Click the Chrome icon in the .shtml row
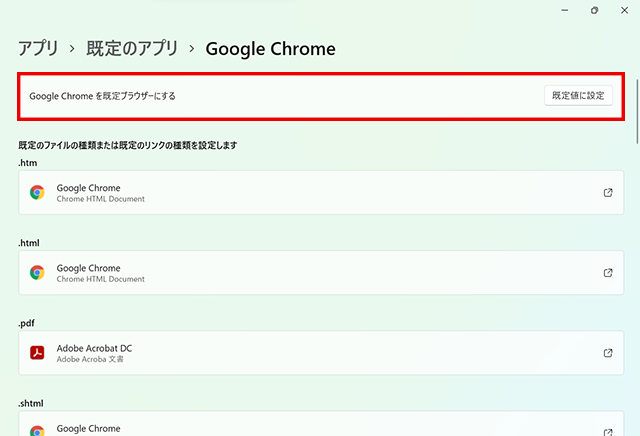Screen dimensions: 640x436 point(37,430)
